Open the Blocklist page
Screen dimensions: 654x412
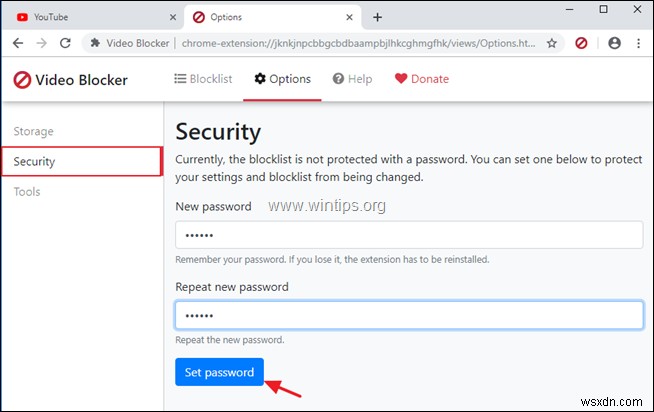203,79
